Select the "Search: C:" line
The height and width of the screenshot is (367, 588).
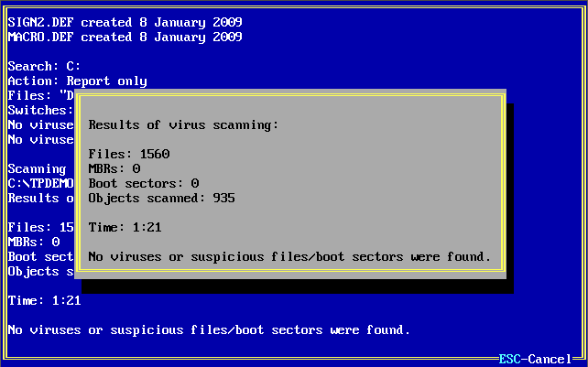point(44,66)
